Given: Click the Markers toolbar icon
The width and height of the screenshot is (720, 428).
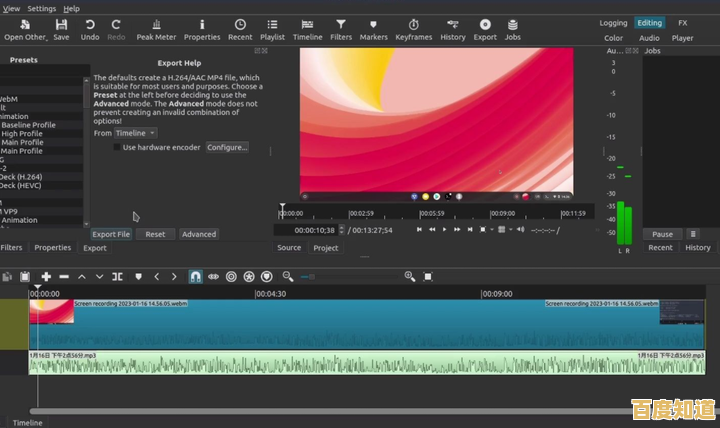Looking at the screenshot, I should tap(373, 28).
